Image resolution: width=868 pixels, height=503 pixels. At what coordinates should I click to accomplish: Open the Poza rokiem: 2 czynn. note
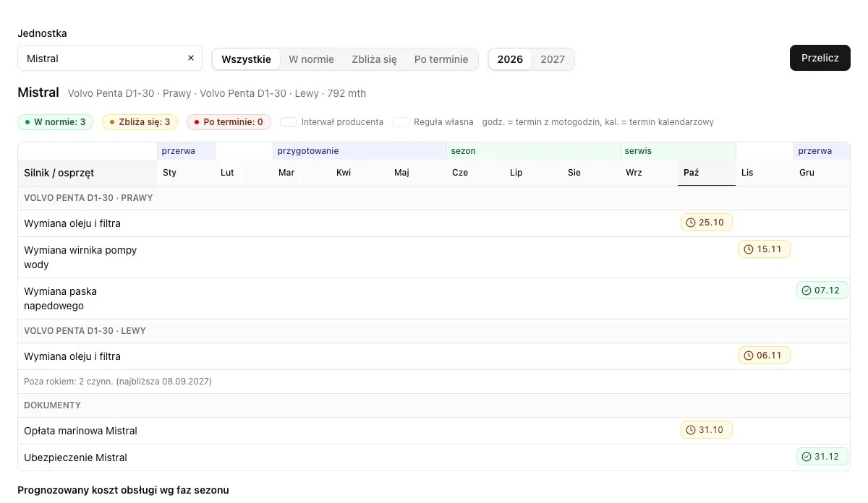tap(118, 381)
